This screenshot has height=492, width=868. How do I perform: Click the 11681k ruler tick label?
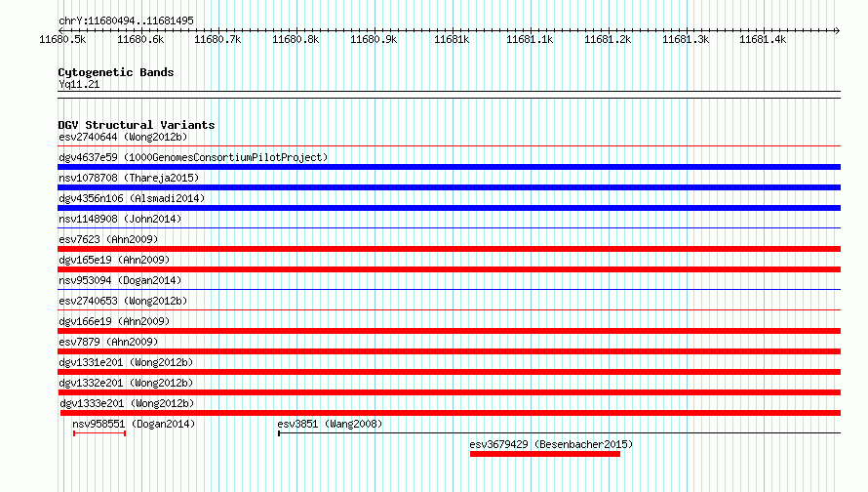click(x=452, y=39)
